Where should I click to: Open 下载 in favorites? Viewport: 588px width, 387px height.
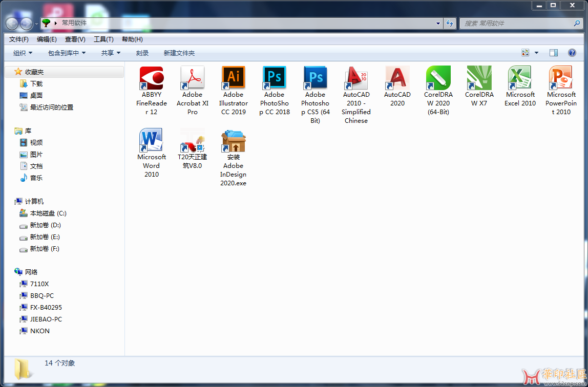36,83
